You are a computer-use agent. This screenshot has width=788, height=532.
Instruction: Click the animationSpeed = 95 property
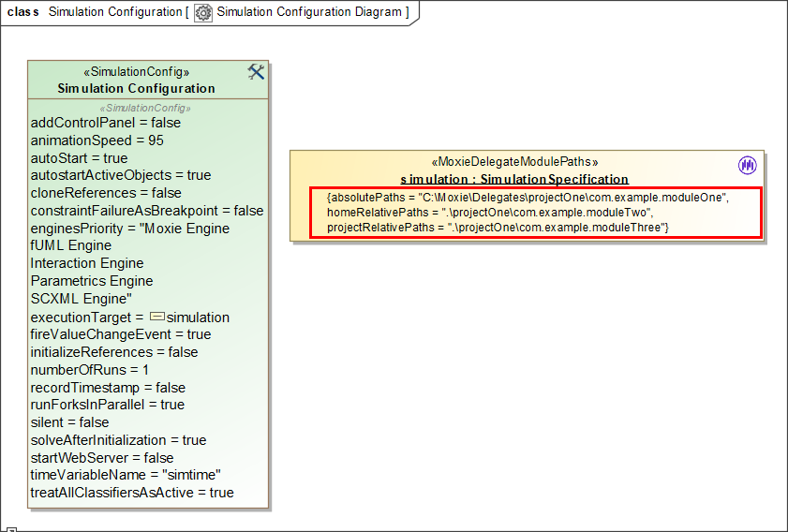coord(97,140)
